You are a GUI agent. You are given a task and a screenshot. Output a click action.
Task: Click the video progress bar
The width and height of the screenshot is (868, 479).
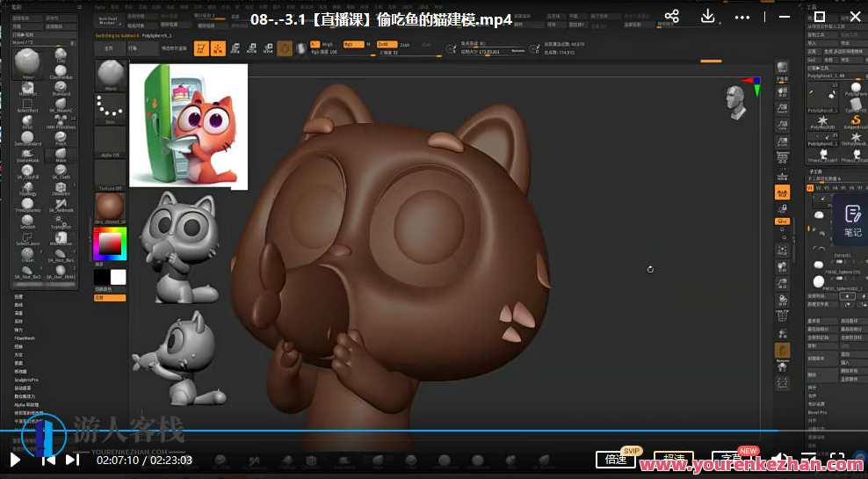(x=434, y=431)
